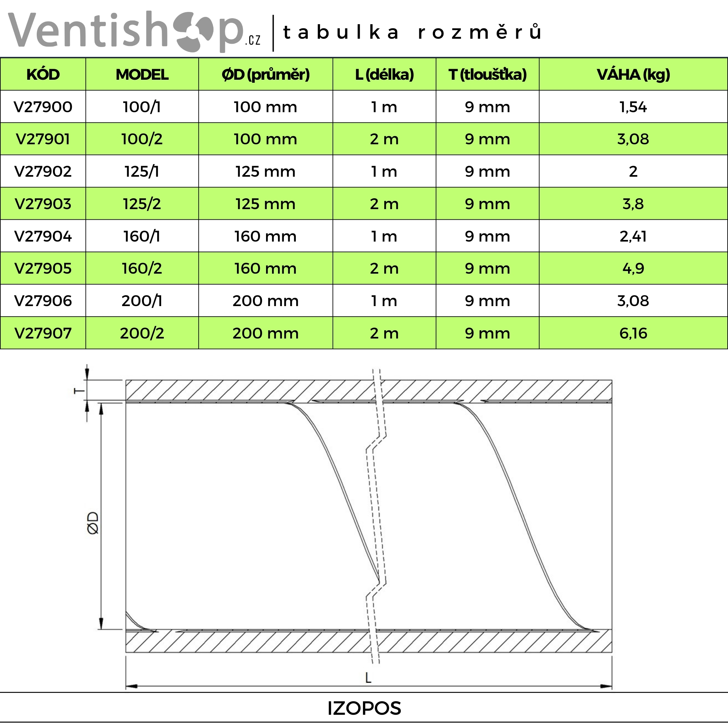Click length 2 m in V27905 row
The height and width of the screenshot is (728, 728).
click(x=384, y=268)
